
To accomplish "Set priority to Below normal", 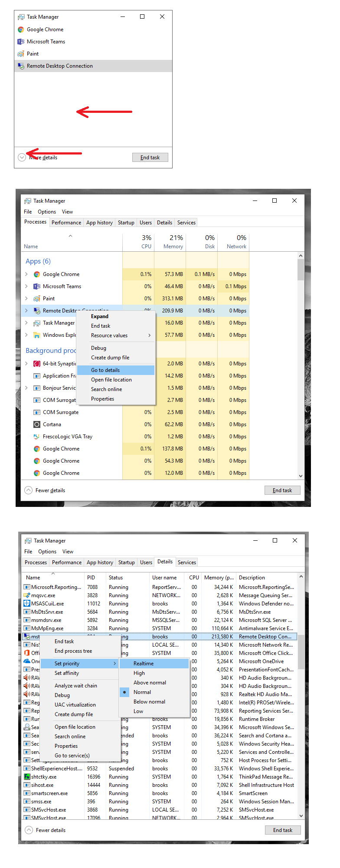I will point(154,702).
